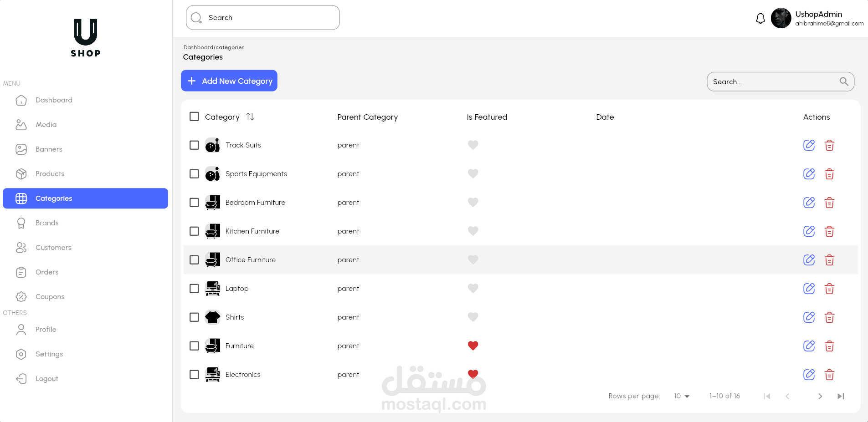Delete the Sports Equipments category
Image resolution: width=868 pixels, height=422 pixels.
829,174
